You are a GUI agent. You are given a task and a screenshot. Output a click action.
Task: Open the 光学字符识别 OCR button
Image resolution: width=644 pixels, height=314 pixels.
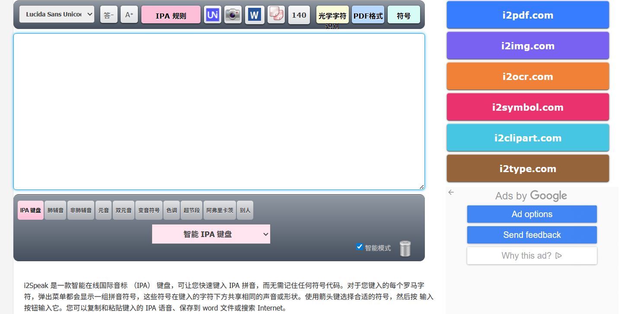point(332,15)
